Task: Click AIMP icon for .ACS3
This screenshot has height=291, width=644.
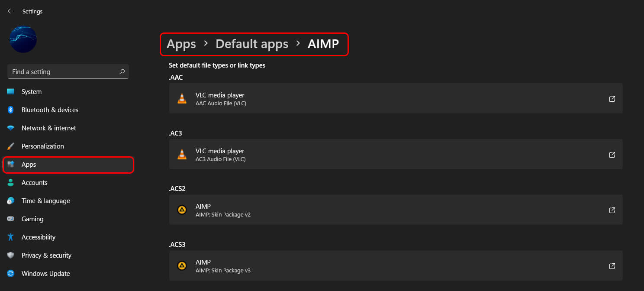Action: [182, 266]
